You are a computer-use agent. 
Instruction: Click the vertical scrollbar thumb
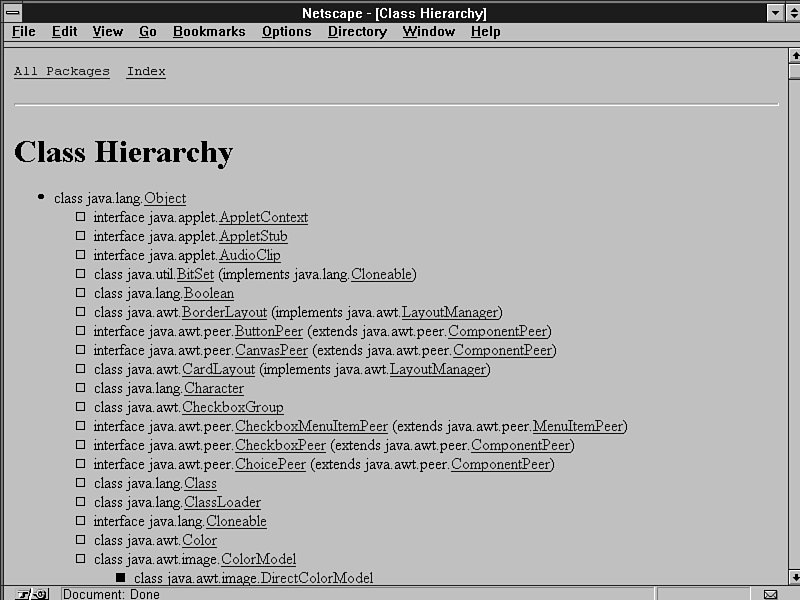[794, 70]
